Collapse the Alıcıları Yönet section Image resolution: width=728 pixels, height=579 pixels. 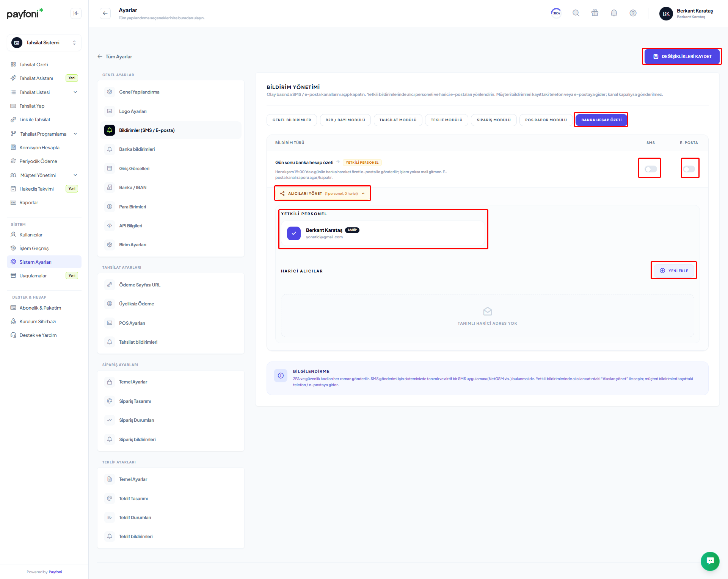[x=323, y=193]
